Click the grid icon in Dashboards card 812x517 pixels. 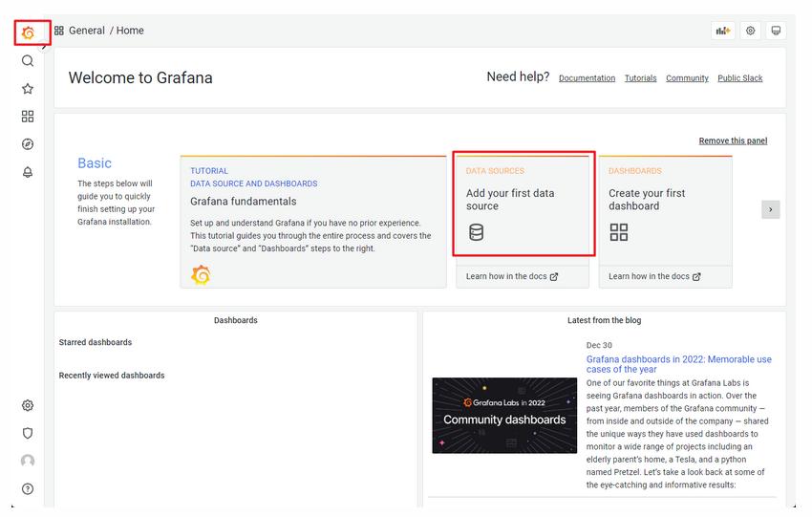pos(618,232)
